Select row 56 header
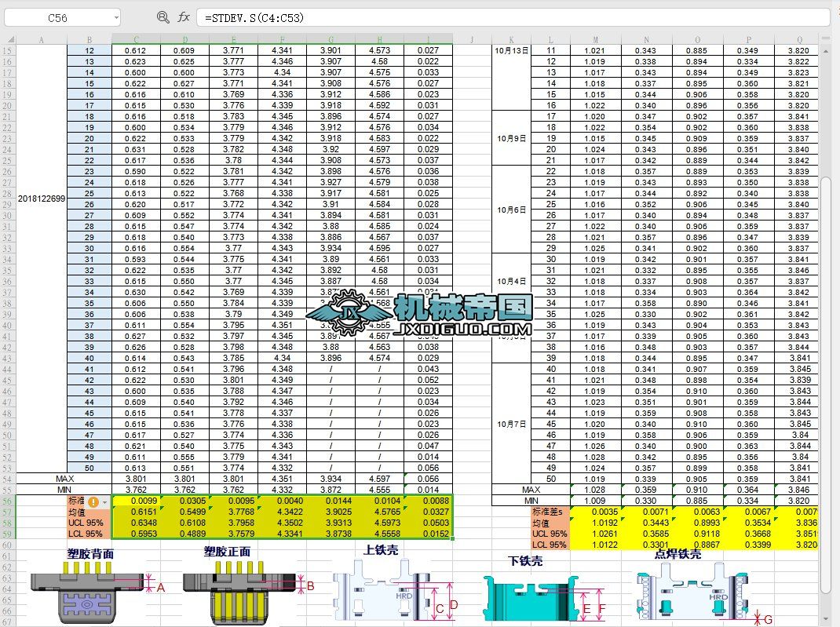840x627 pixels. pyautogui.click(x=8, y=501)
